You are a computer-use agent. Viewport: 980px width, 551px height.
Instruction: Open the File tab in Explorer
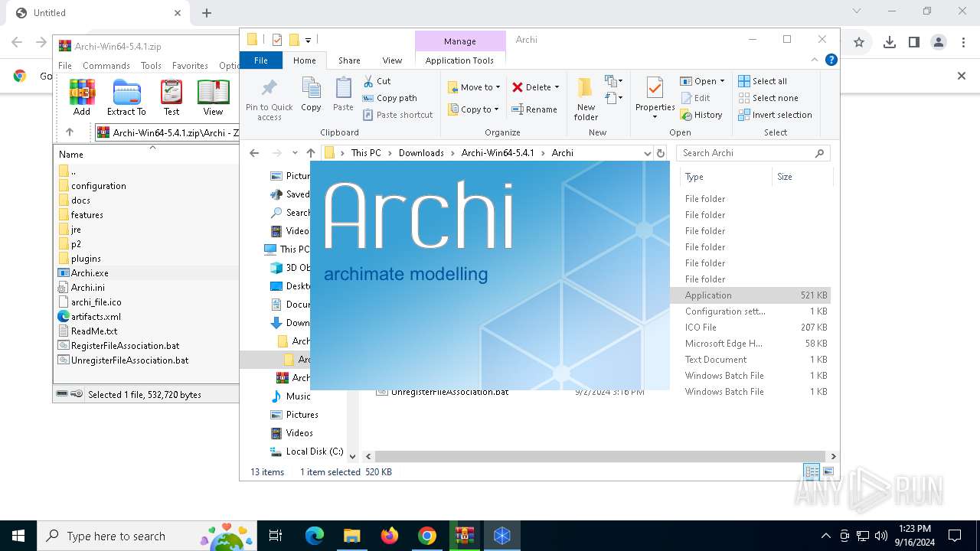click(x=261, y=60)
